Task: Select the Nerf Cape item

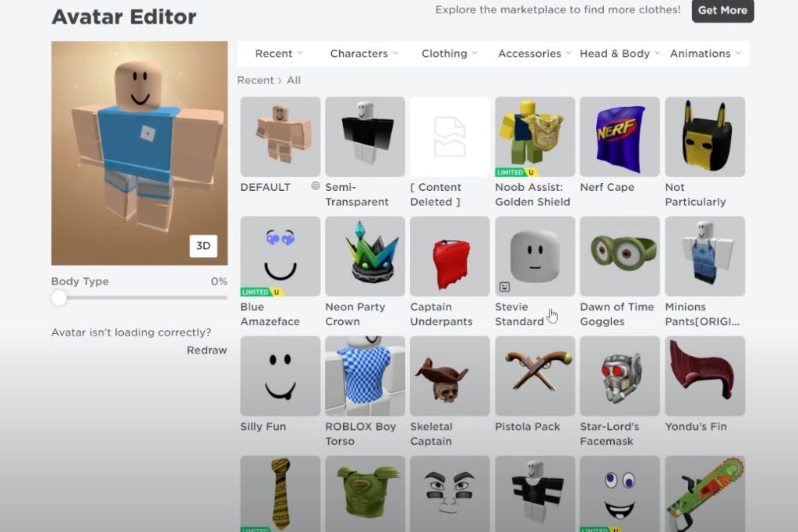Action: (620, 137)
